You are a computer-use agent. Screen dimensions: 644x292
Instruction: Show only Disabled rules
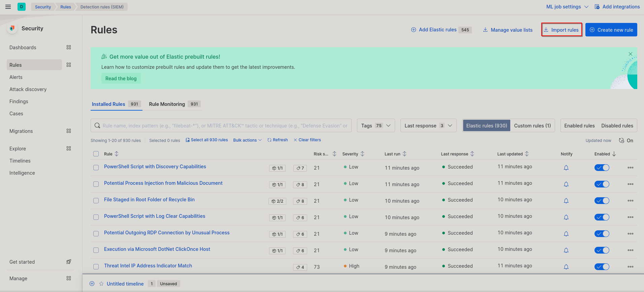[617, 125]
